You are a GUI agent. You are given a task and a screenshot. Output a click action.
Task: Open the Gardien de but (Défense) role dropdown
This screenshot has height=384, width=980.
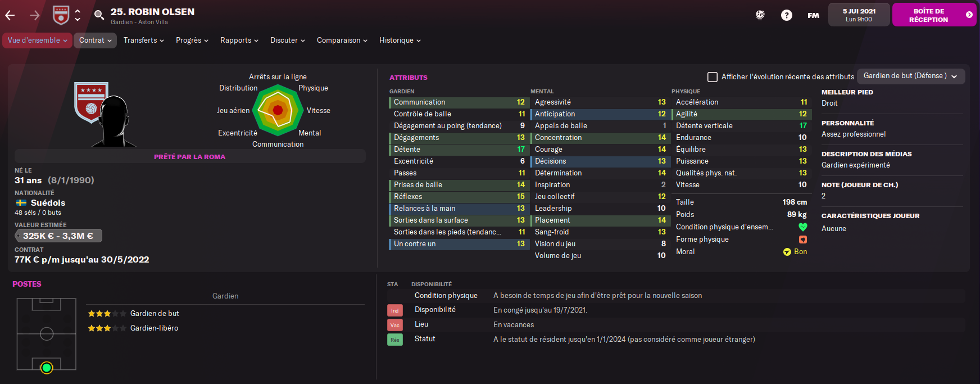910,76
